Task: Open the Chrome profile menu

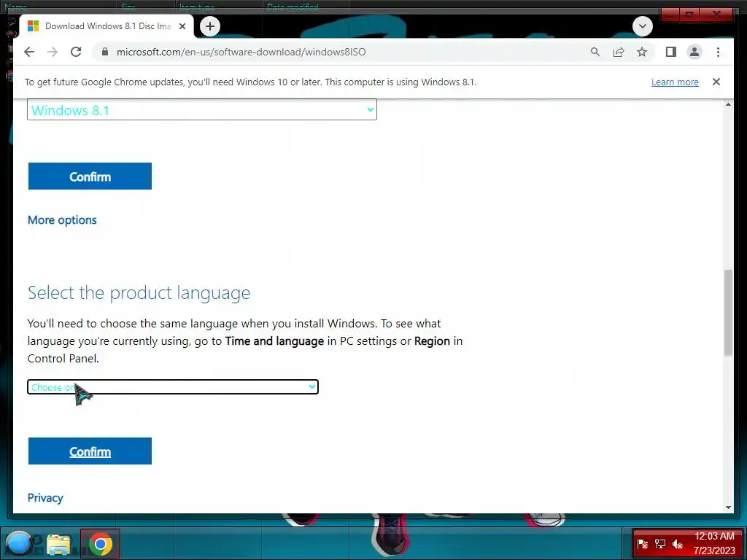Action: click(x=694, y=52)
